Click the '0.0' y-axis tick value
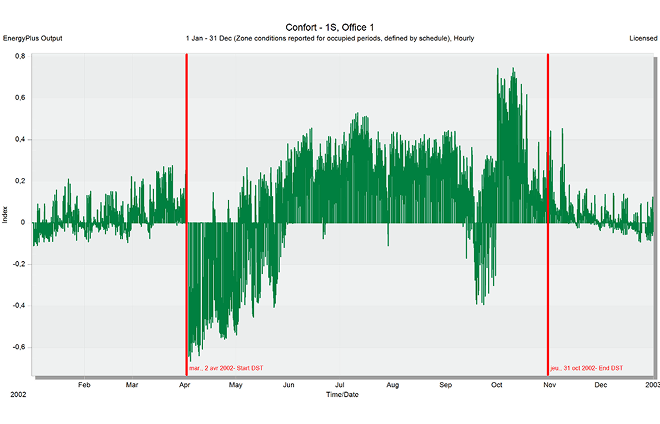This screenshot has height=424, width=660. pyautogui.click(x=20, y=223)
